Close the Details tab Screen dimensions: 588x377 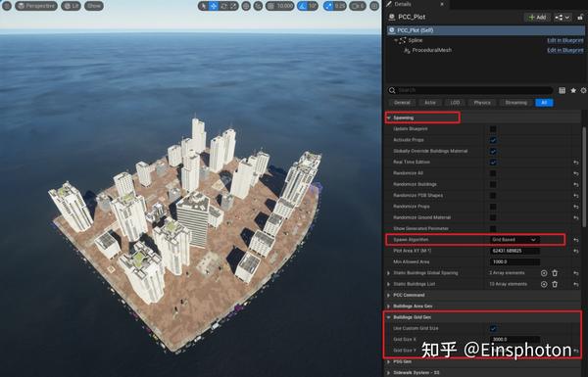tap(442, 4)
